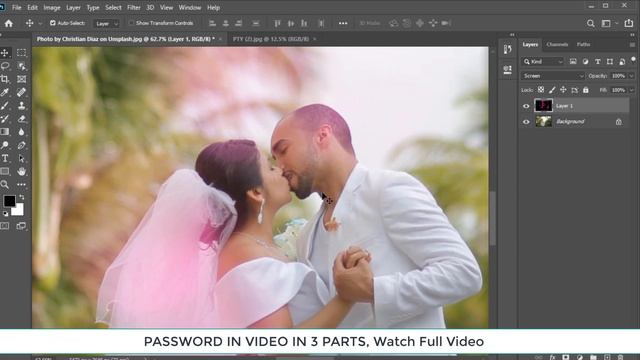Toggle layer filter on/off switch
Viewport: 640px width, 360px height.
633,60
